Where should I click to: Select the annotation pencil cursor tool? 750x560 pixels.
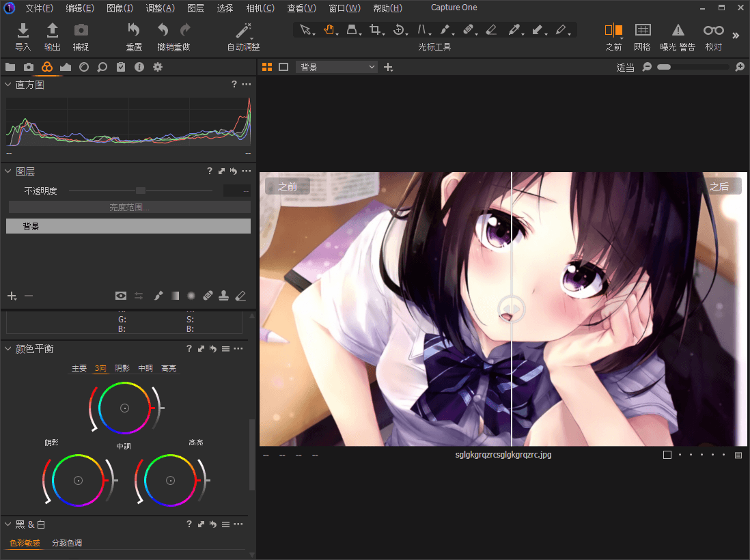tap(561, 29)
